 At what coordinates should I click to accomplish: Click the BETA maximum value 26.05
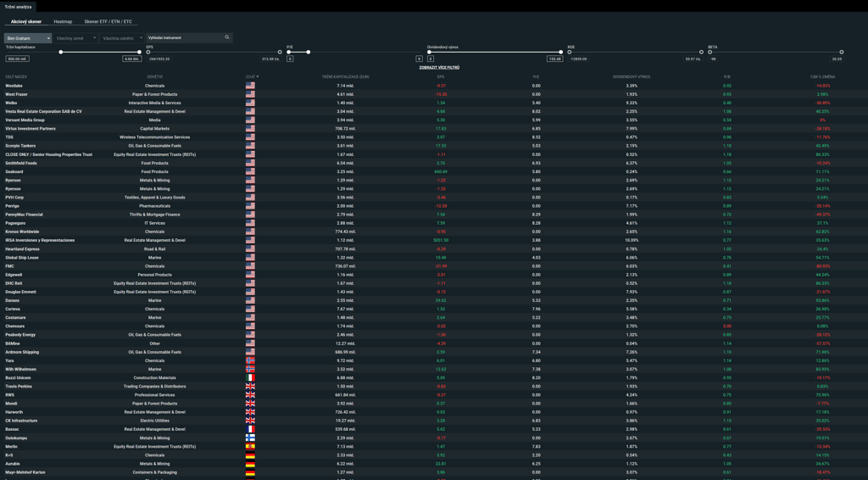tap(837, 59)
